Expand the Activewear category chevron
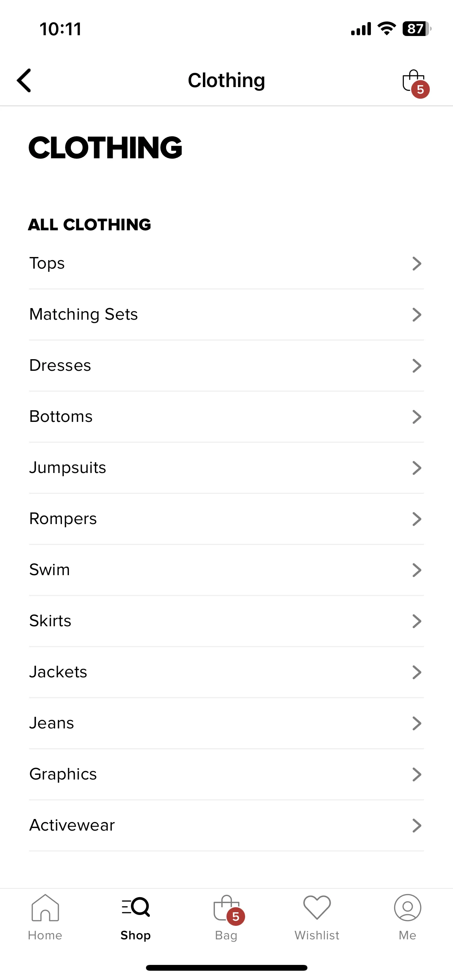The width and height of the screenshot is (453, 980). (417, 826)
